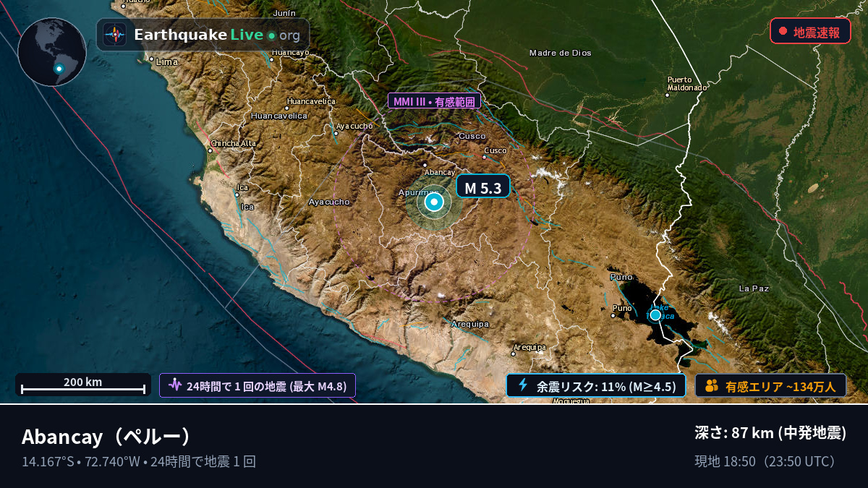Click the epicenter marker near Apurímac
This screenshot has width=868, height=488.
point(434,202)
